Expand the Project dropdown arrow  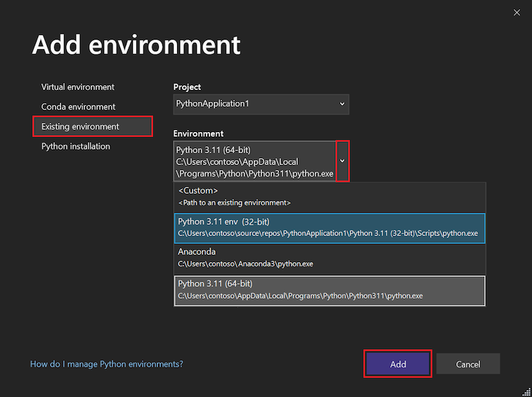point(342,104)
